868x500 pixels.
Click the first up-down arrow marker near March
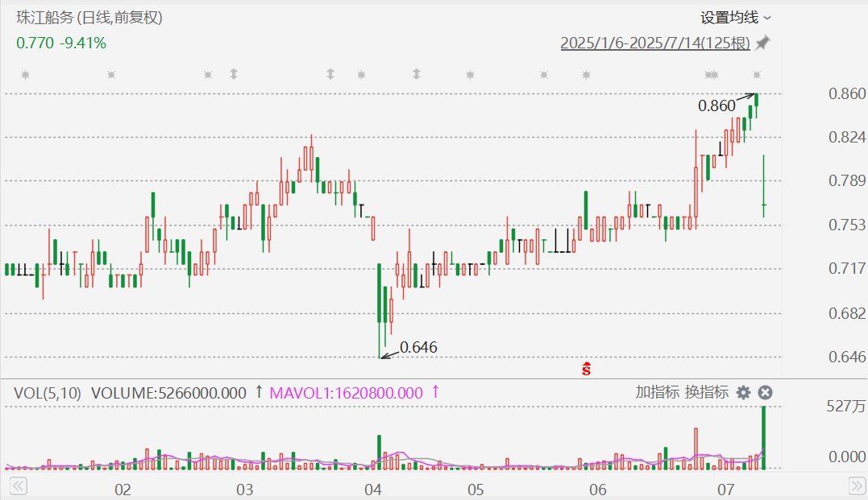pyautogui.click(x=234, y=75)
